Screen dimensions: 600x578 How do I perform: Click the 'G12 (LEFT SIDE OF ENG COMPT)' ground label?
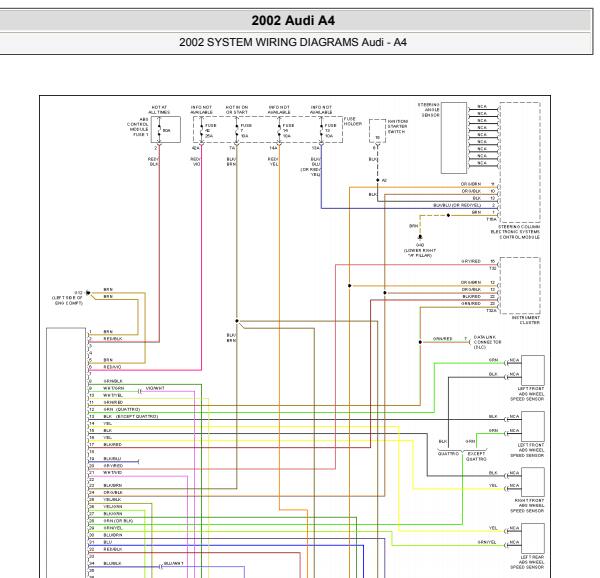point(68,298)
